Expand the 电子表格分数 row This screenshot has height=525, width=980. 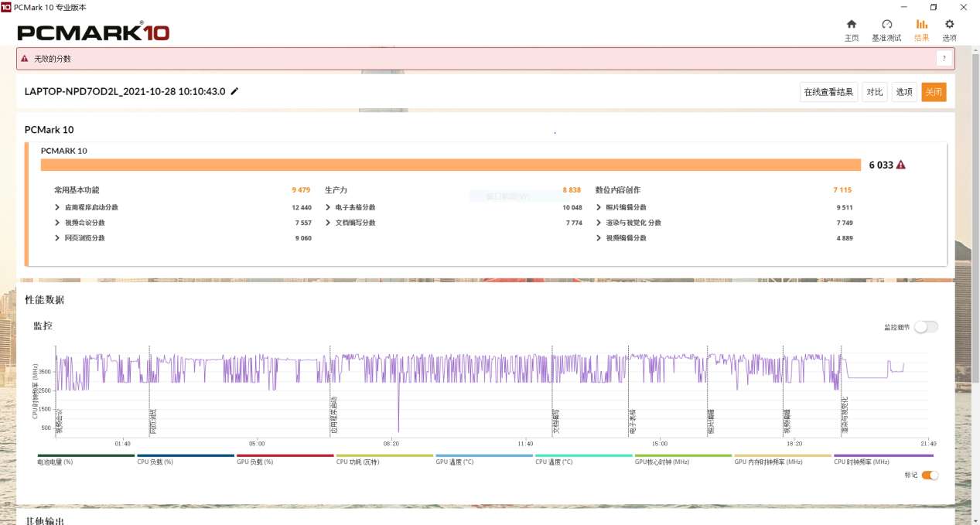(x=329, y=207)
